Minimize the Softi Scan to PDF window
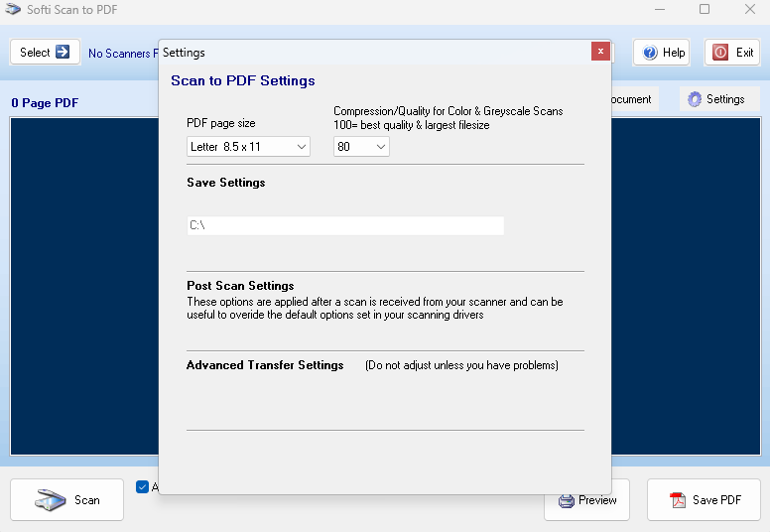The height and width of the screenshot is (532, 770). click(x=660, y=9)
